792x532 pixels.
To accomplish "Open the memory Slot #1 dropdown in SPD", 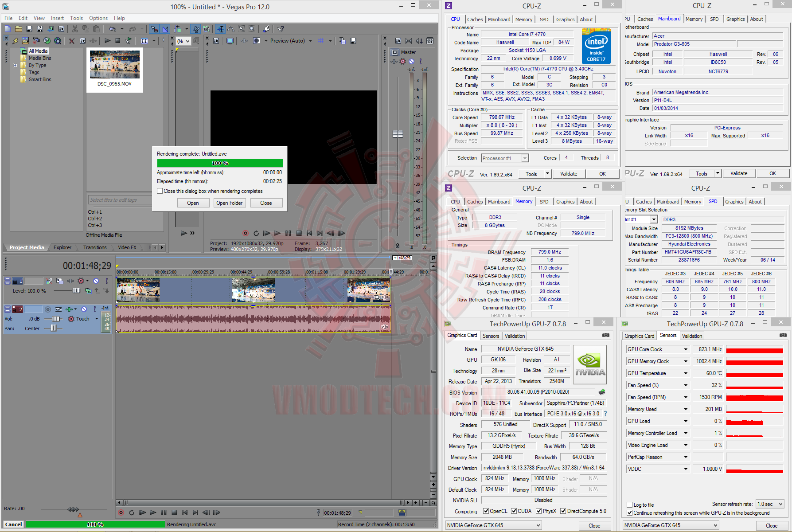I will pos(654,219).
